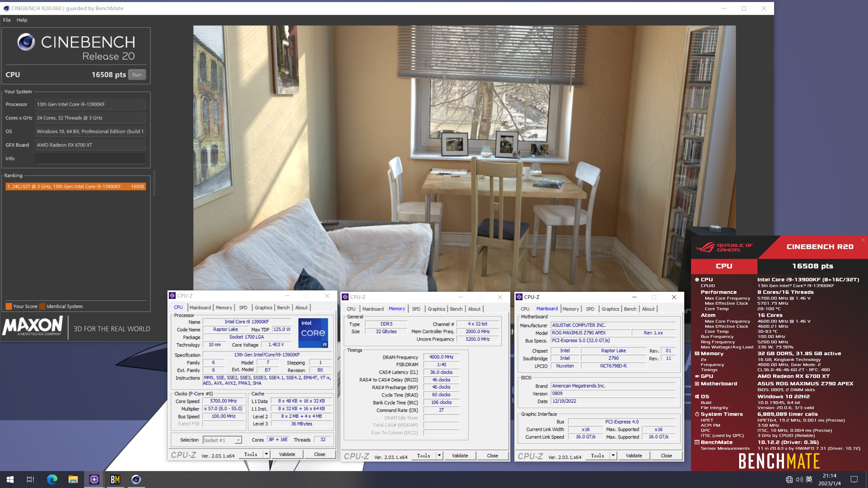Open SPD tab in middle CPU-Z window
868x488 pixels.
pos(416,309)
